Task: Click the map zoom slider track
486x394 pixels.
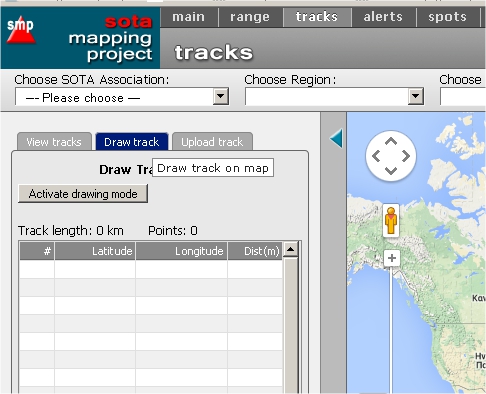Action: [392, 330]
